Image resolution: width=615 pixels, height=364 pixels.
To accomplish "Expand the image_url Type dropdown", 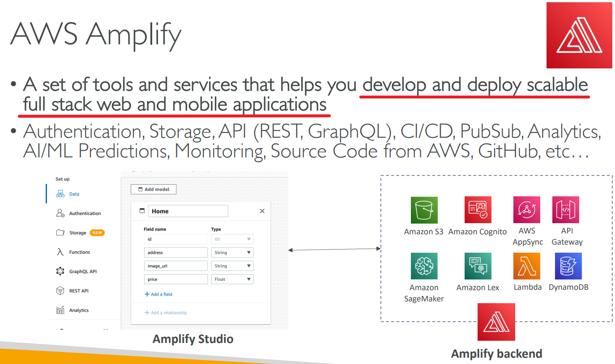I will click(x=232, y=266).
